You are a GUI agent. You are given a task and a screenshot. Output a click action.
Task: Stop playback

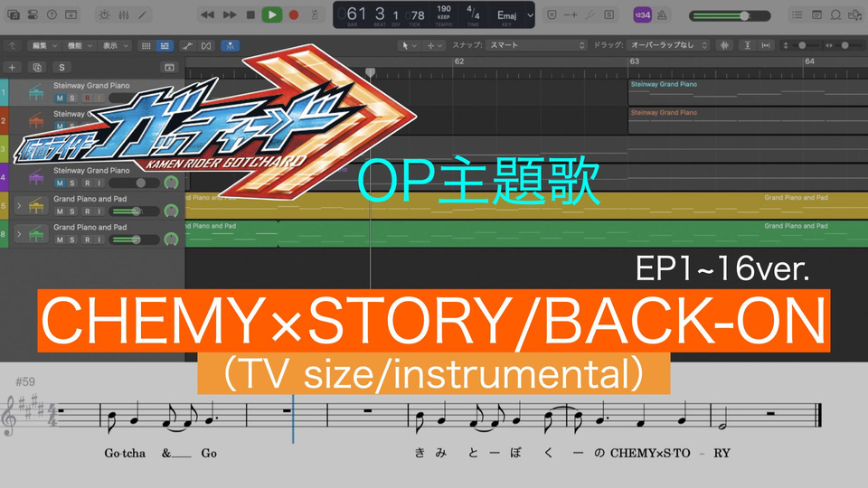pos(250,15)
